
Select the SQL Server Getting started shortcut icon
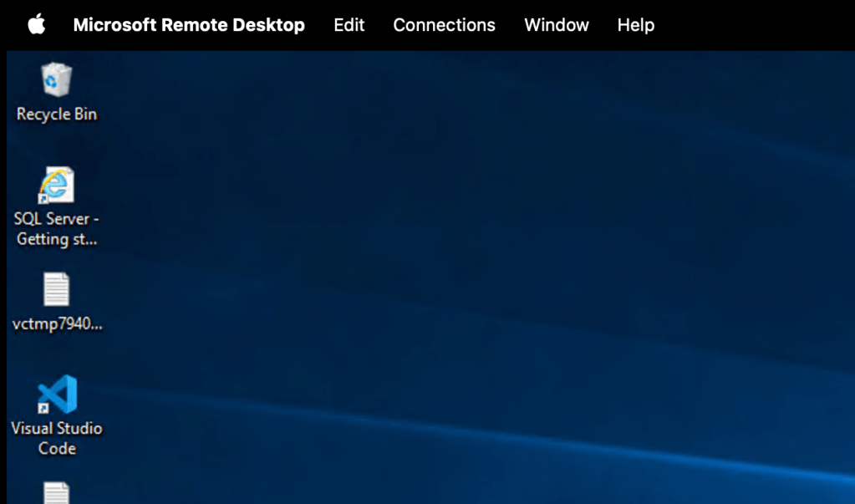[x=56, y=185]
